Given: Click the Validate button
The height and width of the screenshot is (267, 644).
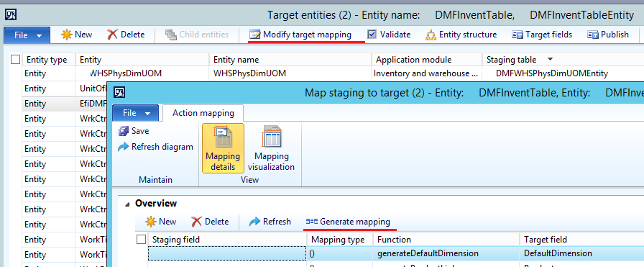Looking at the screenshot, I should (389, 35).
